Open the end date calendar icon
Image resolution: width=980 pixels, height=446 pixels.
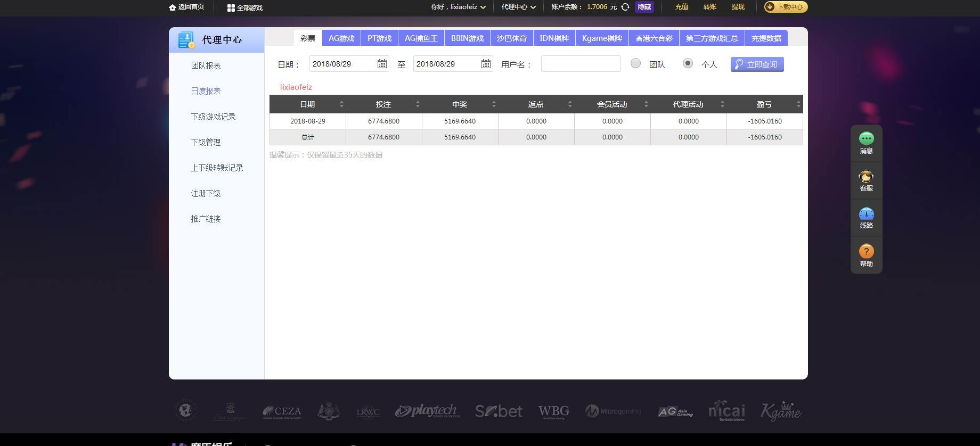[x=486, y=64]
